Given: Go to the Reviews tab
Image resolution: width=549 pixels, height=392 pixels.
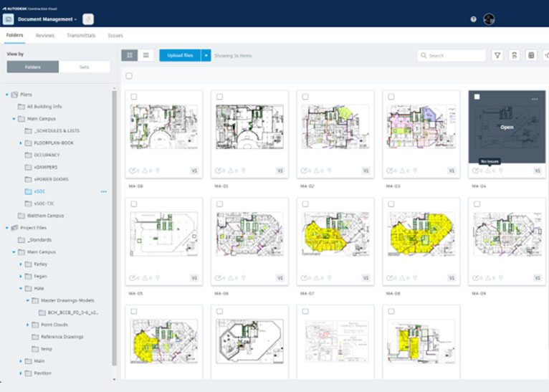Looking at the screenshot, I should (45, 35).
